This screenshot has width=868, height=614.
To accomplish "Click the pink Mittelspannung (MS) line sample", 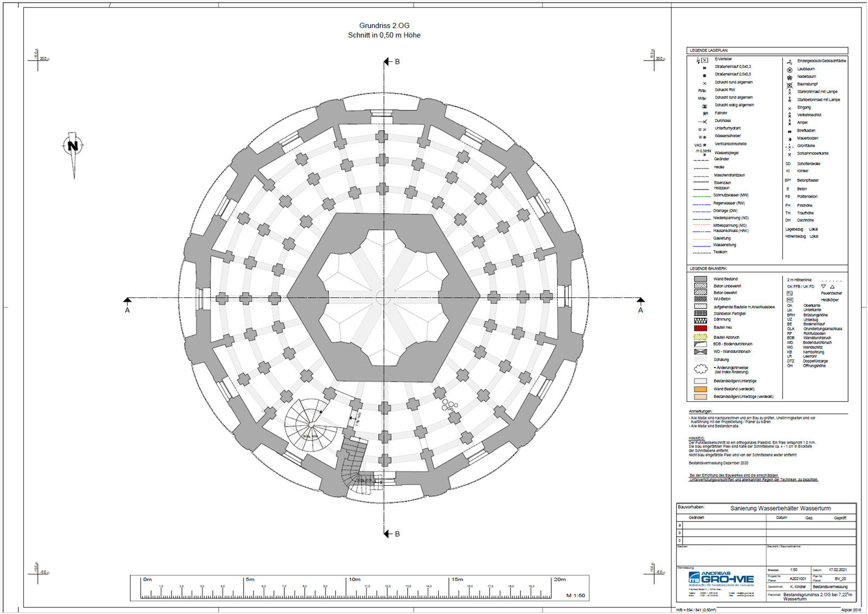I will [x=701, y=225].
